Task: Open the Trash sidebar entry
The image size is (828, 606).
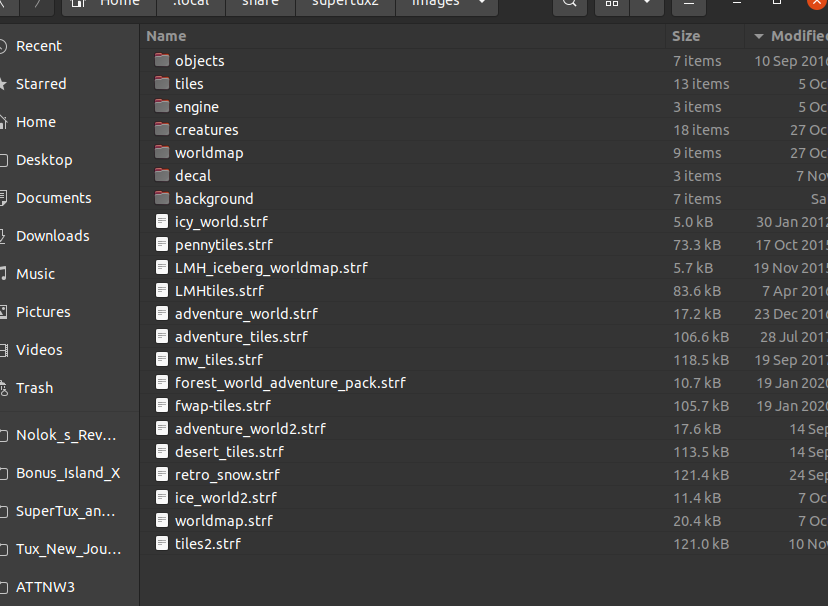Action: [x=34, y=388]
